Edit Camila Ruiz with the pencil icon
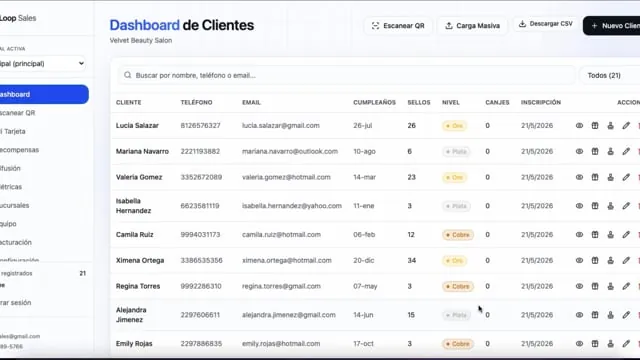 pos(626,235)
